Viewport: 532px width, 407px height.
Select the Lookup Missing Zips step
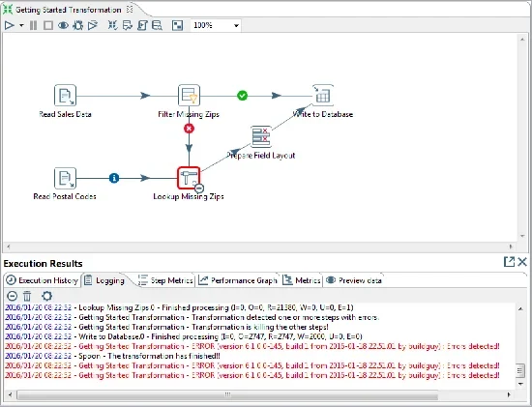pyautogui.click(x=189, y=178)
